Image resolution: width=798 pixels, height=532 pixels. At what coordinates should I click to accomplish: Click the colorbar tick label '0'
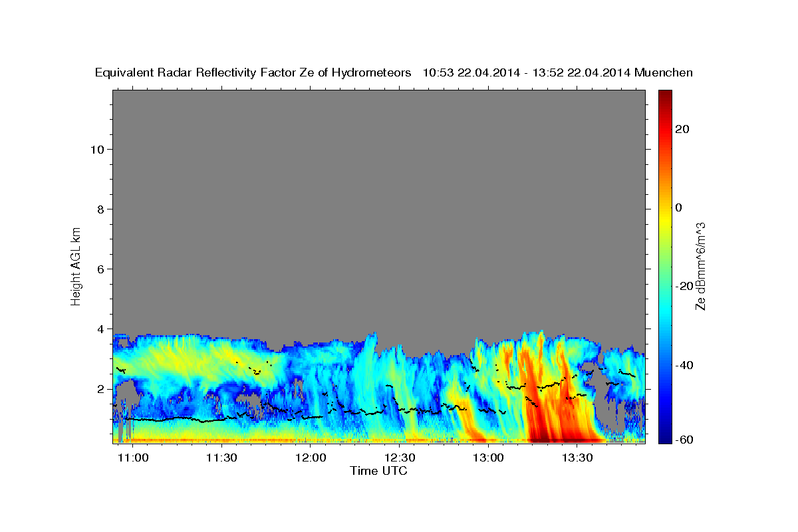click(x=678, y=207)
